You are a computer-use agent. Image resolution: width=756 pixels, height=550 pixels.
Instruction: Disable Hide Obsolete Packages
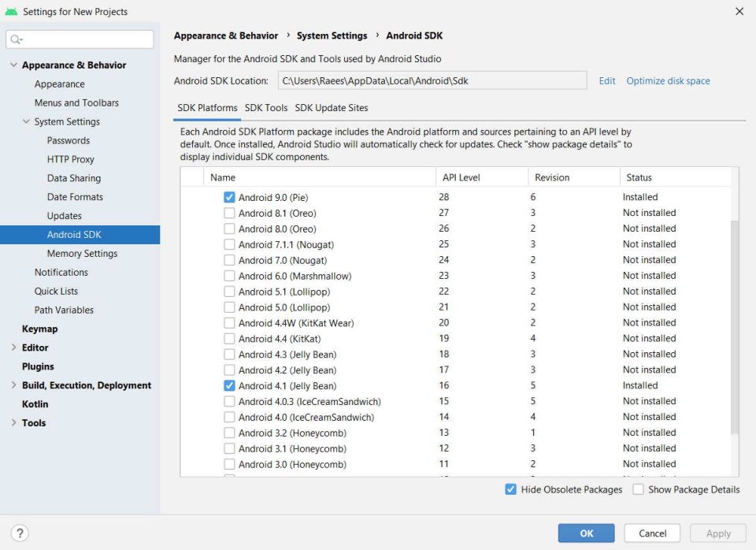(x=511, y=489)
